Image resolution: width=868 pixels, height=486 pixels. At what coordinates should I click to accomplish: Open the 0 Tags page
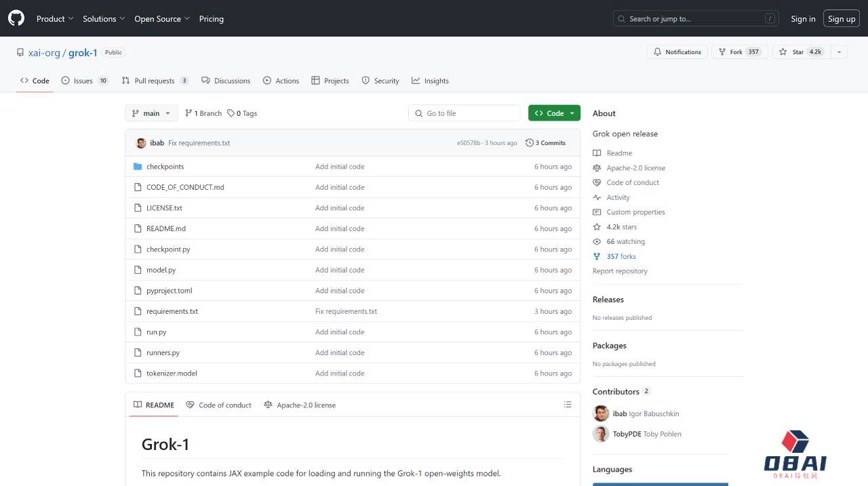click(242, 113)
